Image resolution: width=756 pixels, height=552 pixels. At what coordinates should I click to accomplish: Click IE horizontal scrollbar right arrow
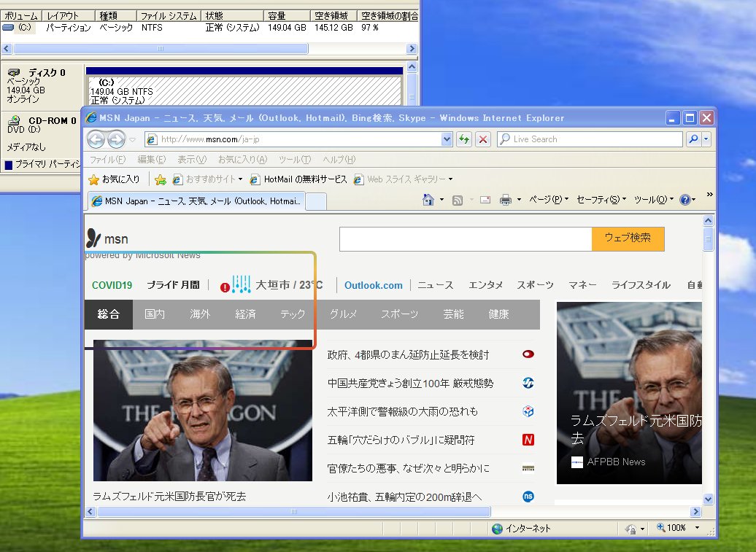[695, 512]
